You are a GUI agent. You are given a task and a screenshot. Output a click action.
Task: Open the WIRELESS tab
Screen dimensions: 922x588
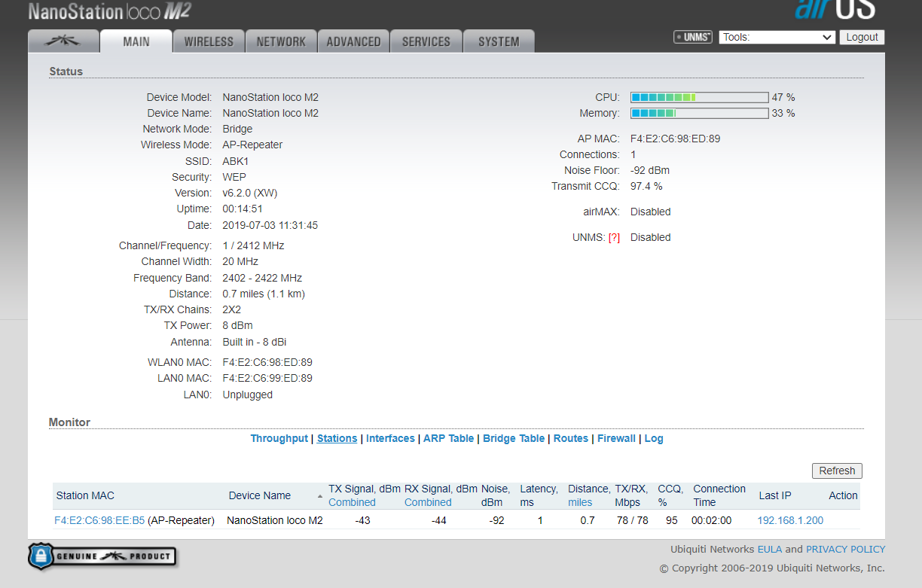(209, 41)
